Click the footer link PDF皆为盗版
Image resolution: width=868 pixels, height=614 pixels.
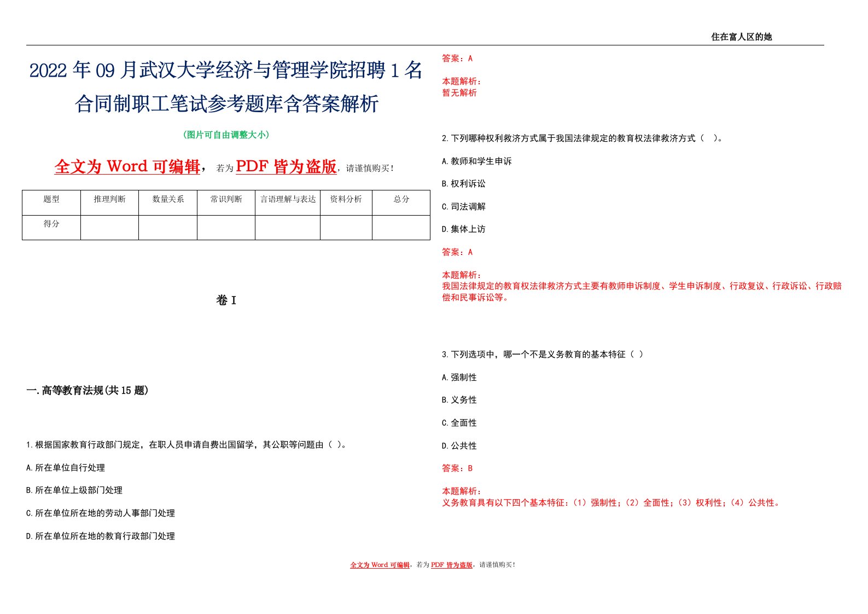tap(452, 565)
